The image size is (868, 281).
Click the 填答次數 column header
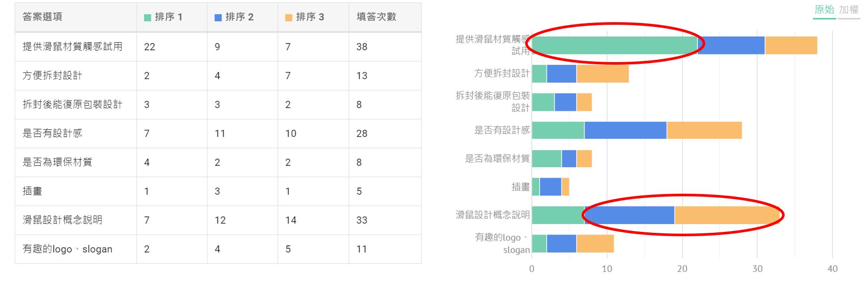pos(376,17)
